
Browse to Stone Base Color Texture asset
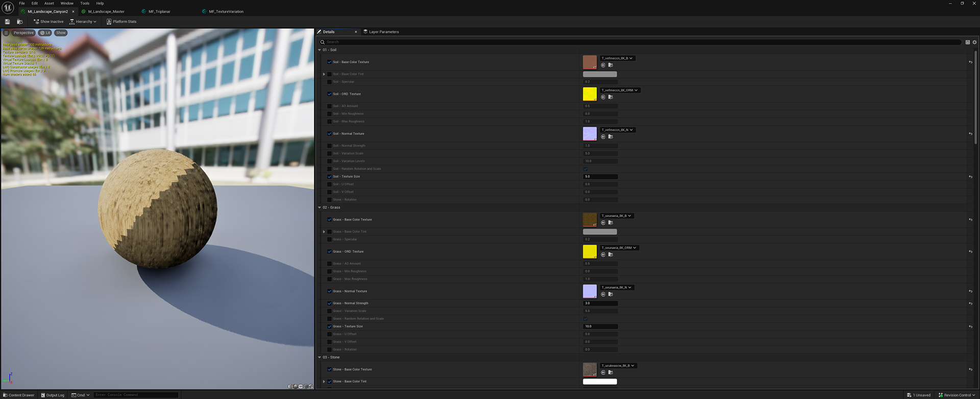point(610,372)
